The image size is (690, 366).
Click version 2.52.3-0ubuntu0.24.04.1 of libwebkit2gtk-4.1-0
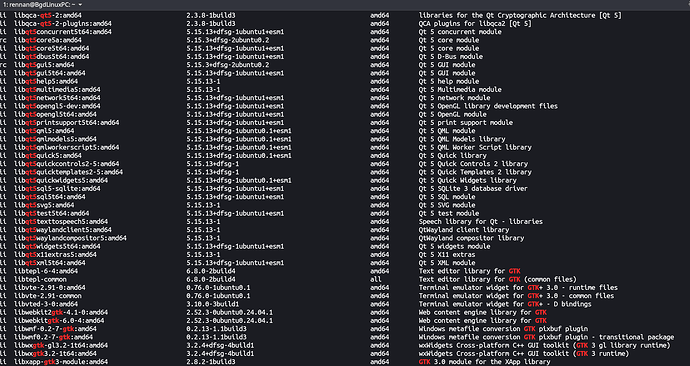pyautogui.click(x=230, y=313)
